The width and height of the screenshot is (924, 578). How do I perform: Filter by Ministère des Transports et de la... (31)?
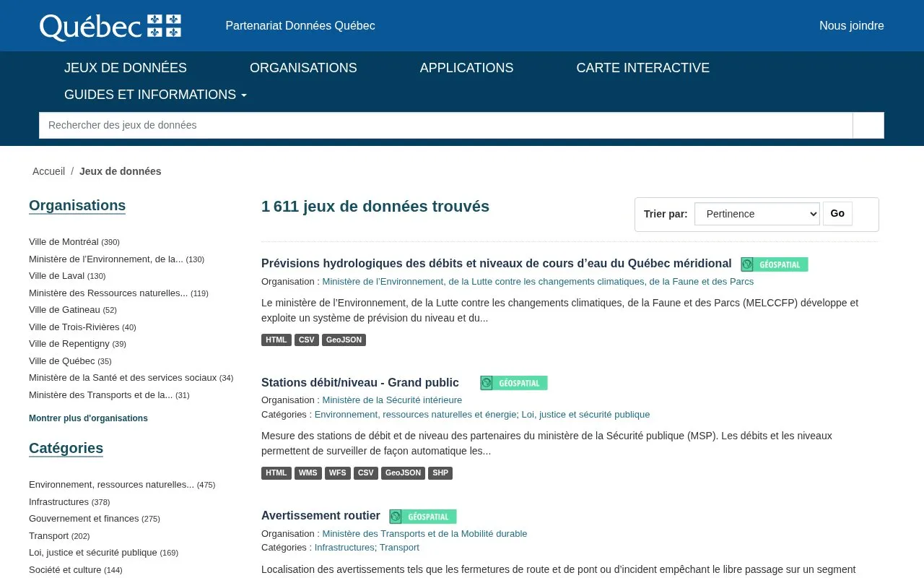[109, 395]
